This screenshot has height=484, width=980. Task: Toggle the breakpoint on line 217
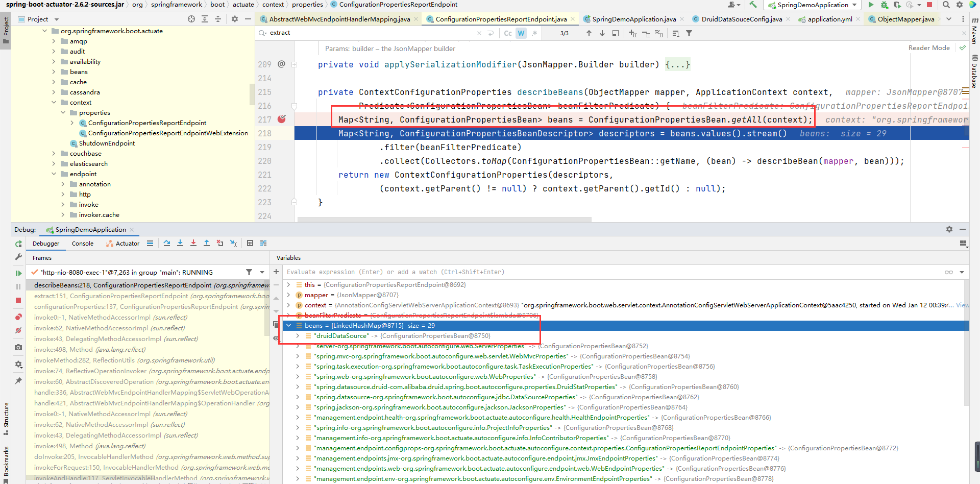(282, 119)
